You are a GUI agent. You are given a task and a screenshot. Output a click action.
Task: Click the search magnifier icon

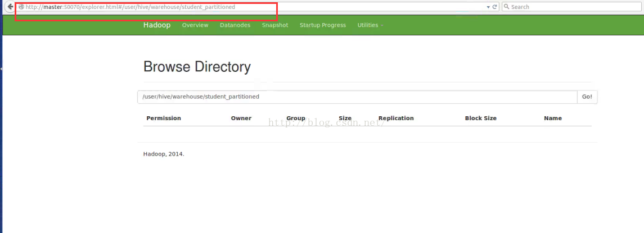coord(507,7)
